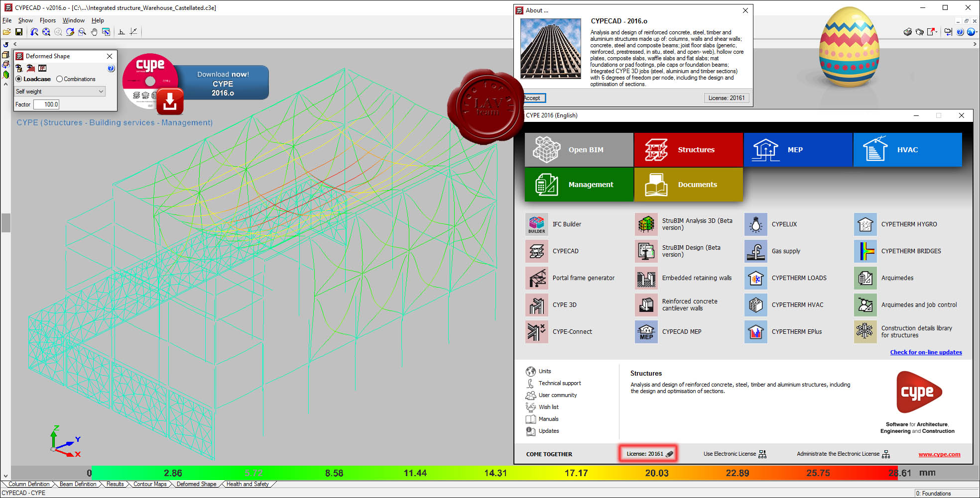Click Accept in the About dialog
This screenshot has height=498, width=980.
click(533, 98)
